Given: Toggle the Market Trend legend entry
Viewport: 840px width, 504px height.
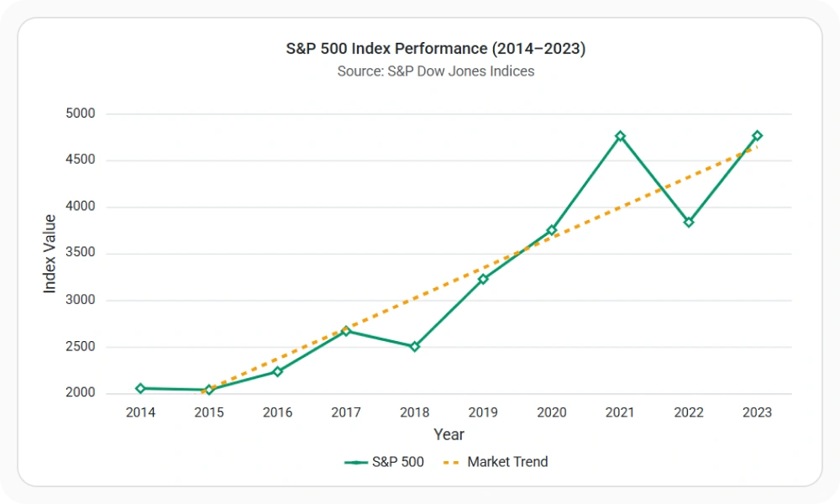Looking at the screenshot, I should pos(496,462).
